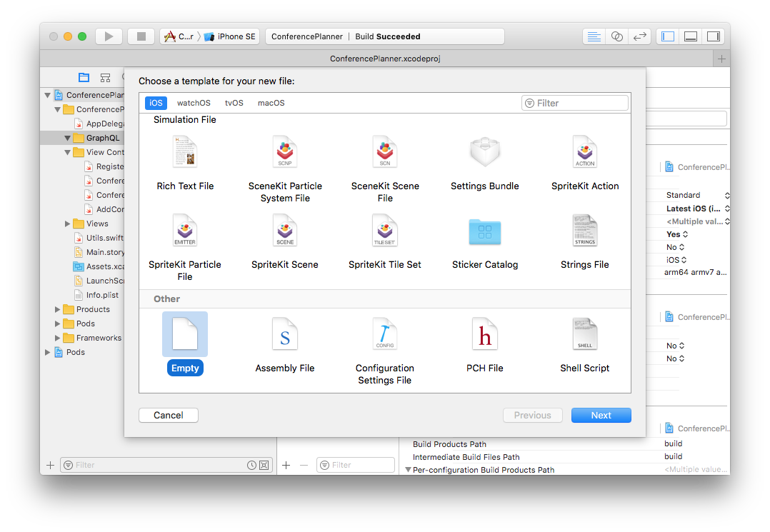Viewport: 770px width, 532px height.
Task: Toggle the debug area
Action: point(691,36)
